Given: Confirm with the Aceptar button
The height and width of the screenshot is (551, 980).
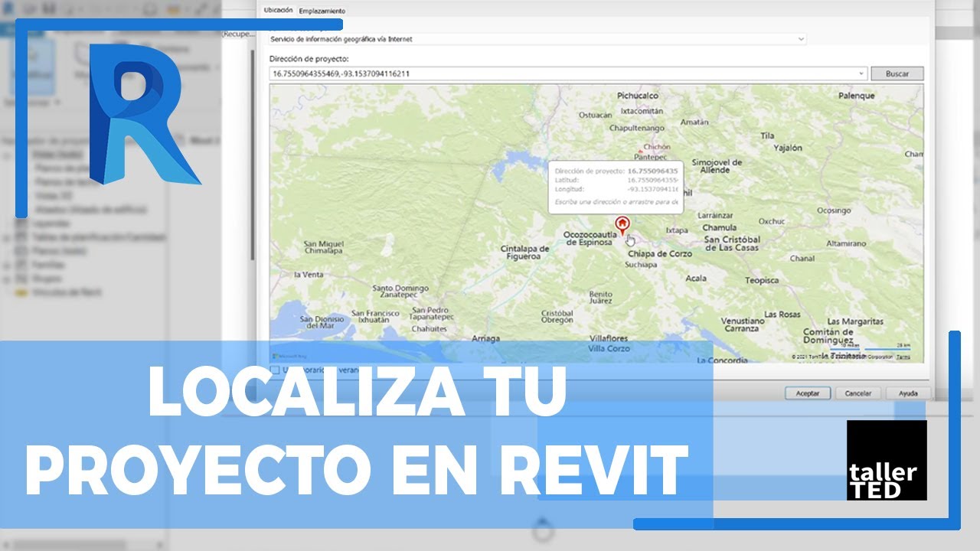Looking at the screenshot, I should pos(808,393).
